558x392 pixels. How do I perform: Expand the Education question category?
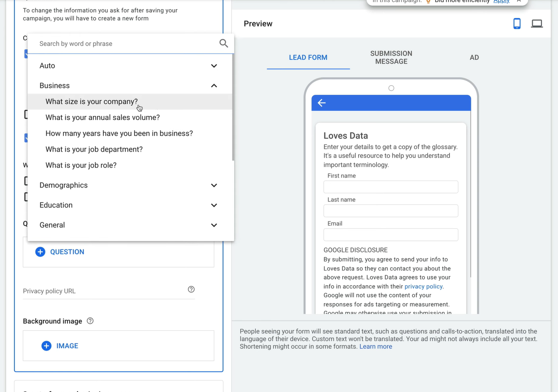pos(214,205)
